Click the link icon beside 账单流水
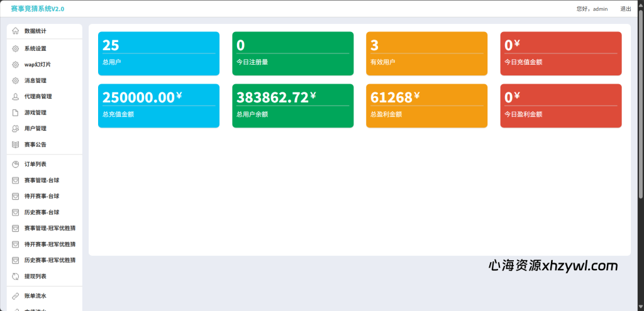The image size is (644, 311). (x=16, y=296)
